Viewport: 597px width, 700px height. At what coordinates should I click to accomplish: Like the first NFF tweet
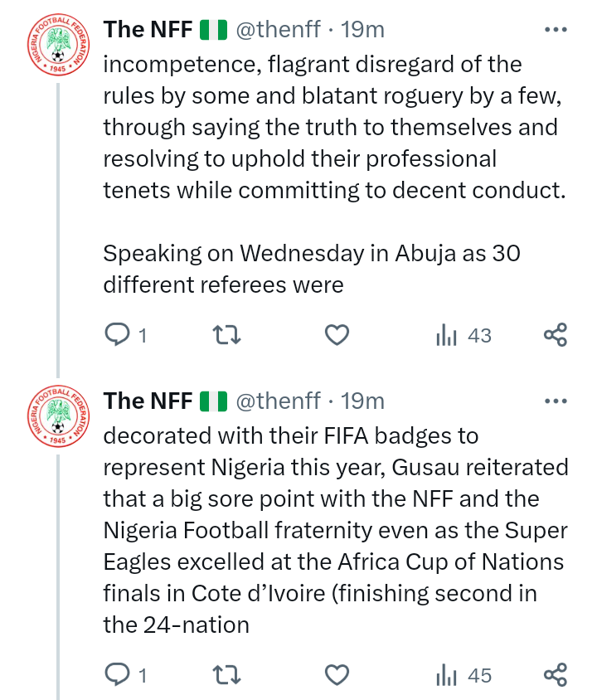coord(336,335)
